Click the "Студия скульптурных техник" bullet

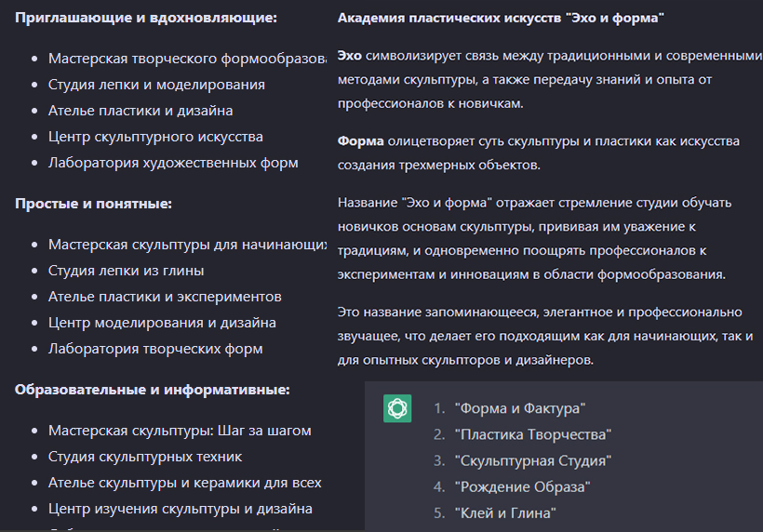[145, 457]
